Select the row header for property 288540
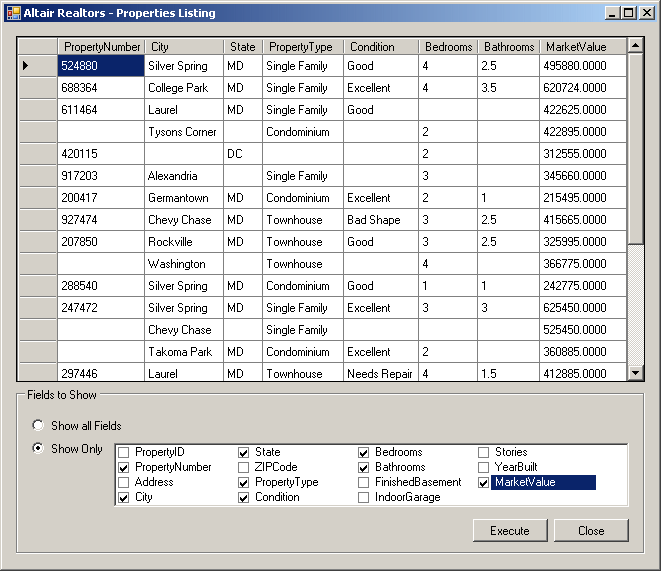Viewport: 661px width, 571px height. pyautogui.click(x=38, y=286)
